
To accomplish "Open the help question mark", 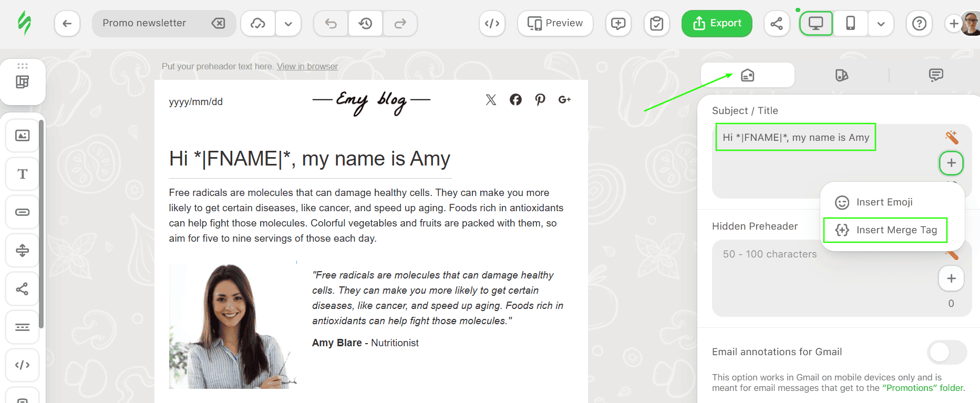I will [x=919, y=23].
